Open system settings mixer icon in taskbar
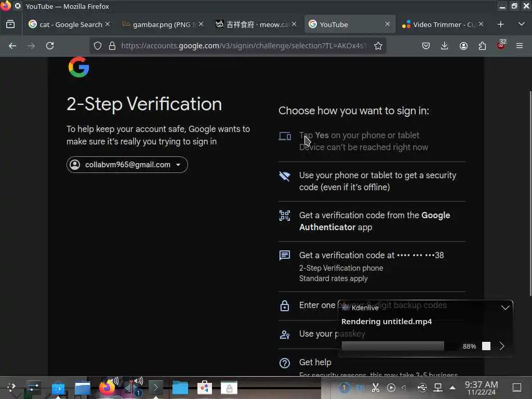Image resolution: width=532 pixels, height=399 pixels. pos(33,388)
